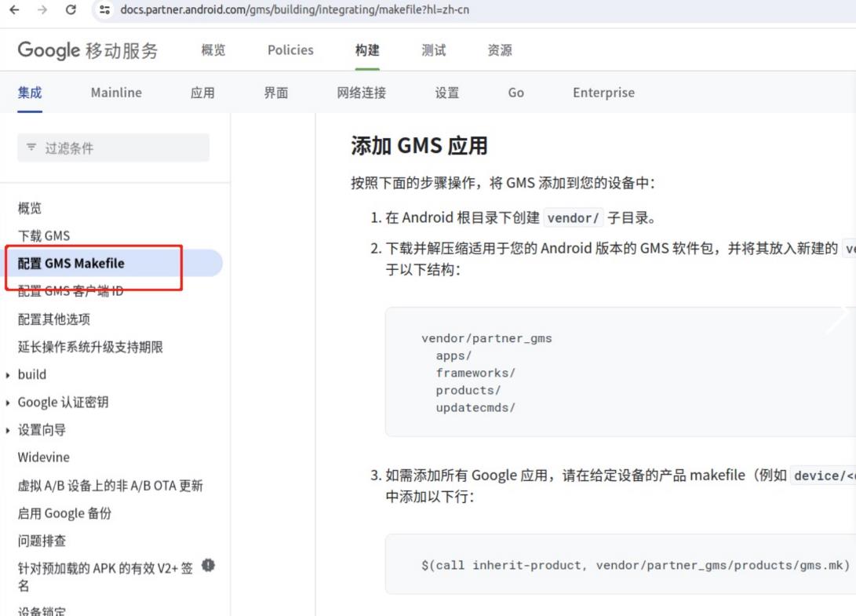Click the apps/ line in code block

(x=453, y=356)
